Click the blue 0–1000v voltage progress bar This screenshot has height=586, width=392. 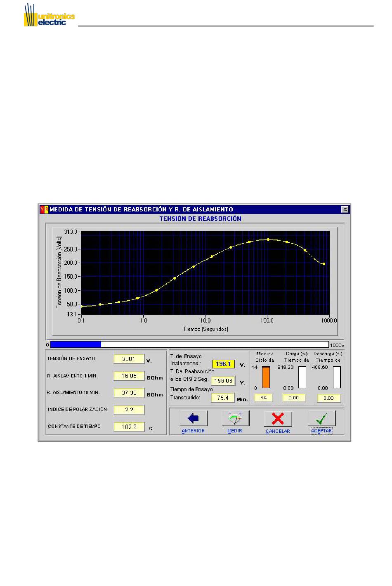(x=189, y=344)
